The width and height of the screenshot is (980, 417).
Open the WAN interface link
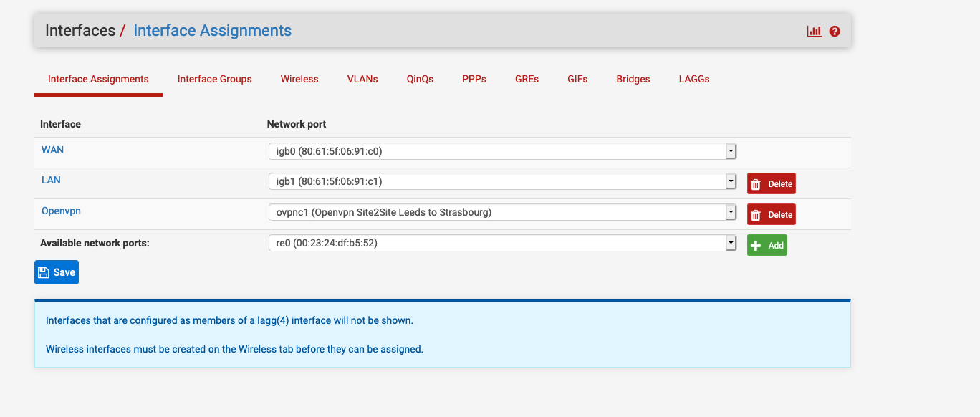point(52,150)
